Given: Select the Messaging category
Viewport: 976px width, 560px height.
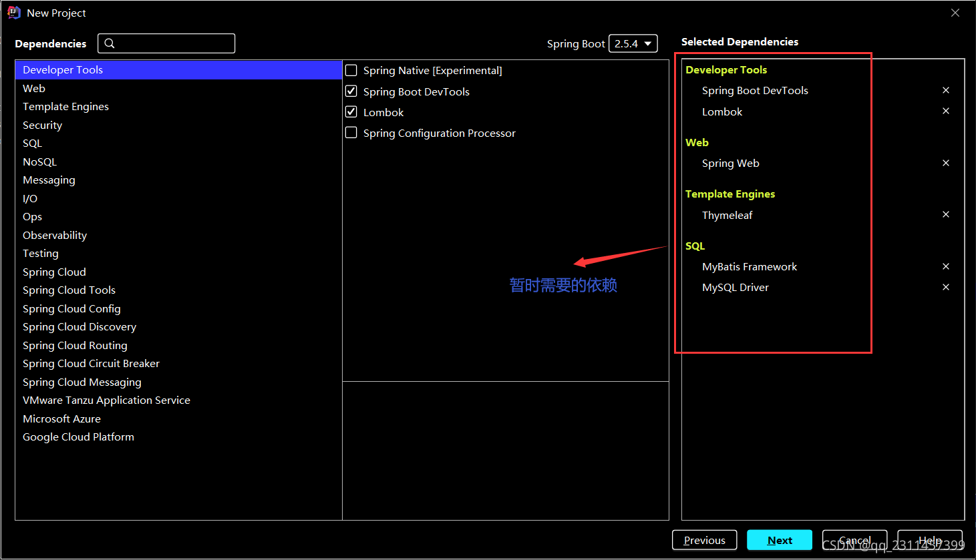Looking at the screenshot, I should point(178,180).
